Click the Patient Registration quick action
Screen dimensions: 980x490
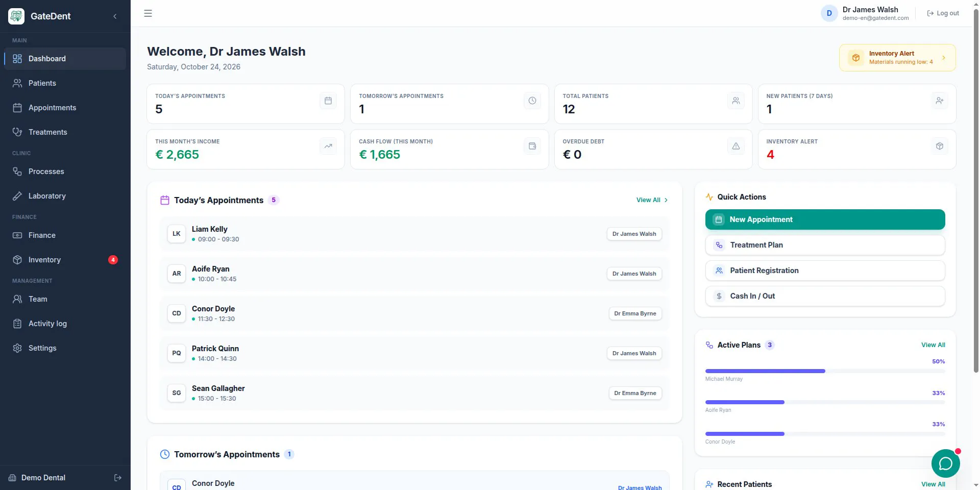click(825, 271)
